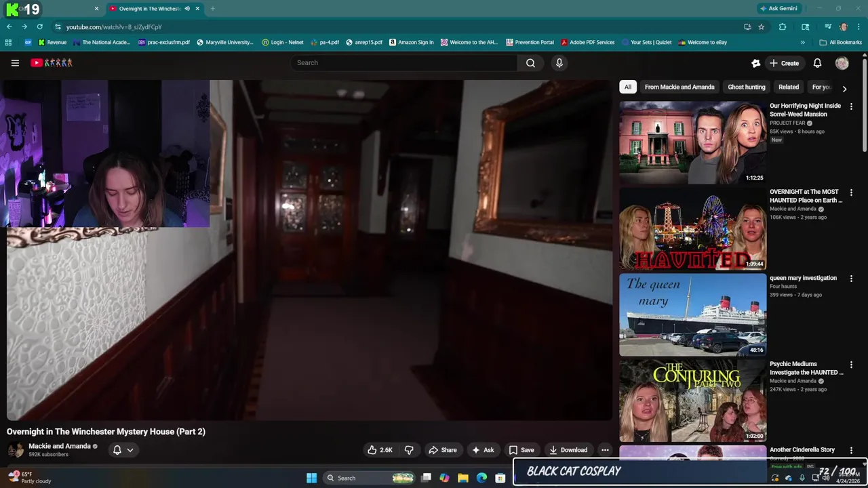Go back using the browser back arrow
Image resolution: width=868 pixels, height=488 pixels.
tap(9, 26)
